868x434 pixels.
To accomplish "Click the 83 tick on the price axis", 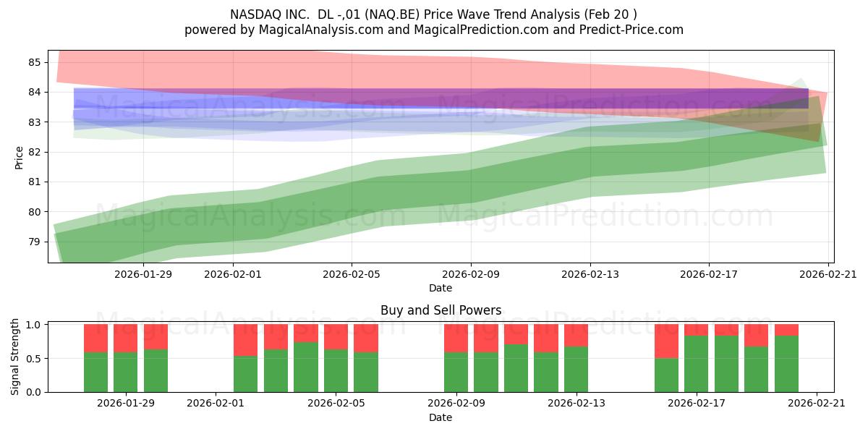I will (35, 122).
